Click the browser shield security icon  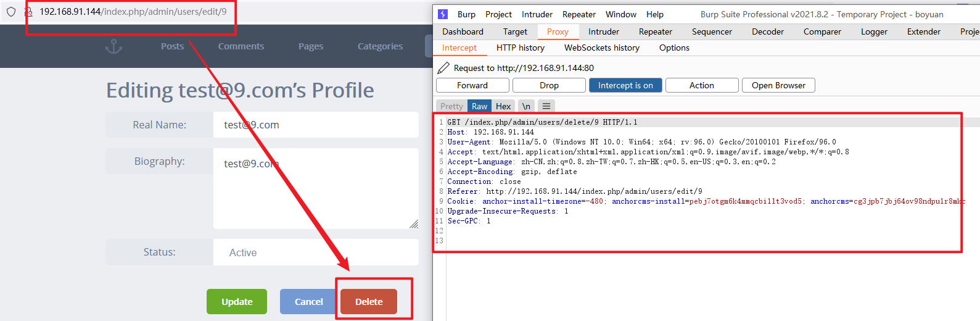click(x=11, y=12)
